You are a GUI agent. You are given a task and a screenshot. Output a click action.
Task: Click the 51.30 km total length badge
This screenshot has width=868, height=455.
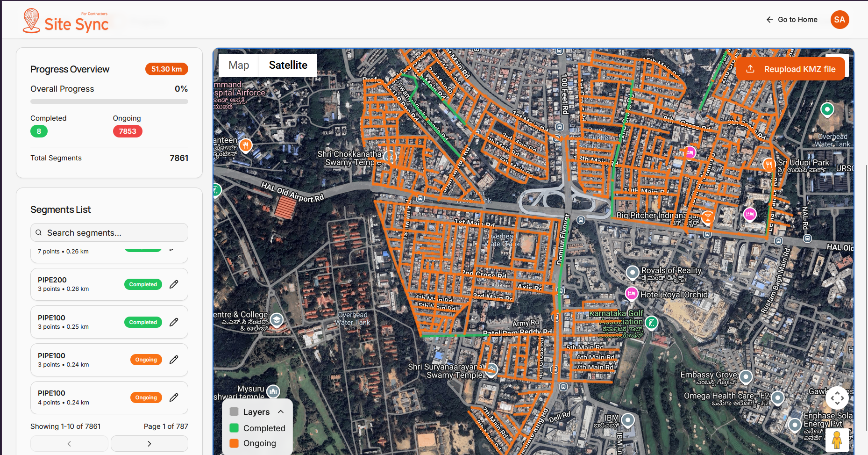pyautogui.click(x=167, y=69)
